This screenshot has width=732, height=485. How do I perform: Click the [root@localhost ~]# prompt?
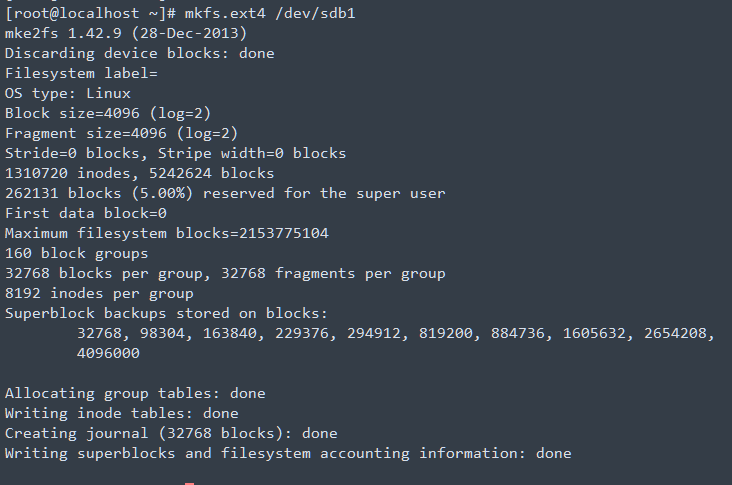coord(90,14)
